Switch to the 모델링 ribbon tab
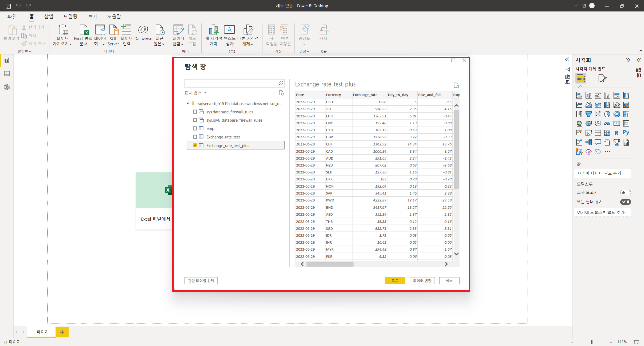Viewport: 644px width, 346px height. 70,16
